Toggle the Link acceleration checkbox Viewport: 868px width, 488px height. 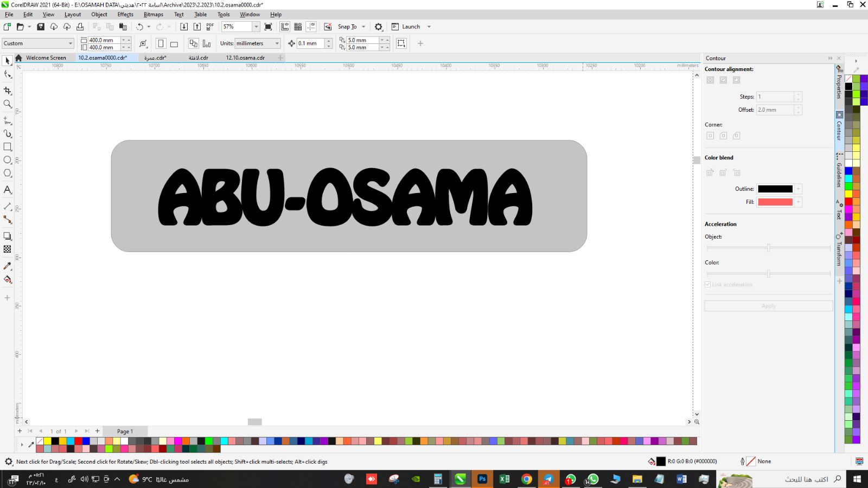[x=708, y=285]
